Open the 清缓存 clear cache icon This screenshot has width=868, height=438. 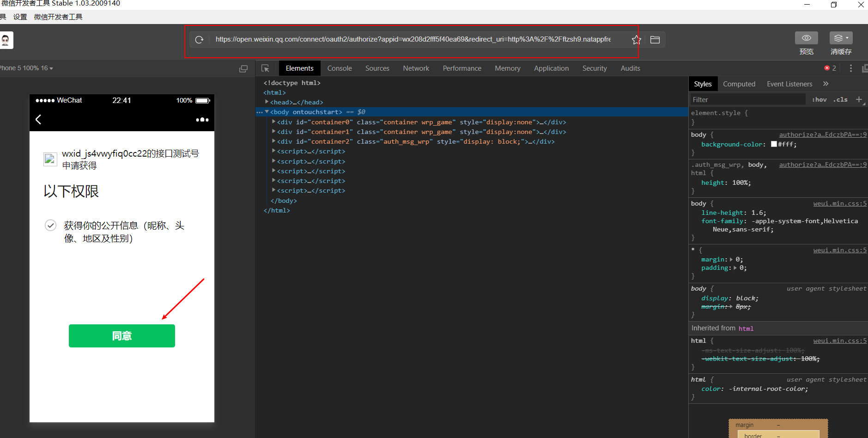click(841, 38)
